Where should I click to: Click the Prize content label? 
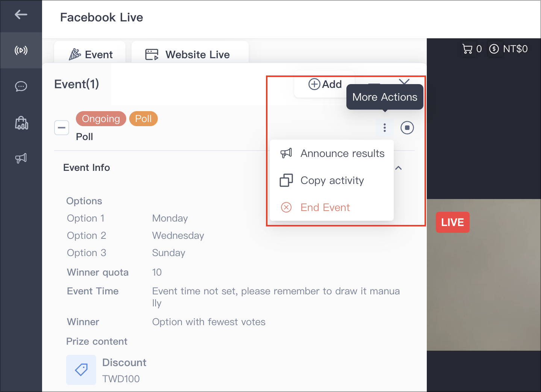(x=97, y=341)
